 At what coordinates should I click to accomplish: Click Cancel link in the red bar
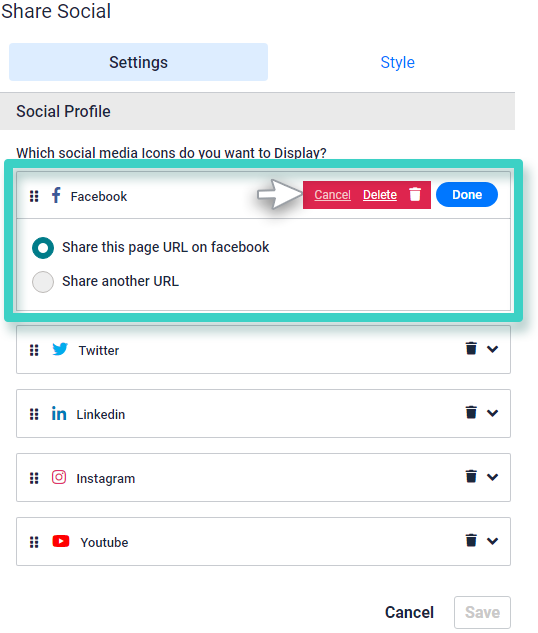[x=333, y=195]
